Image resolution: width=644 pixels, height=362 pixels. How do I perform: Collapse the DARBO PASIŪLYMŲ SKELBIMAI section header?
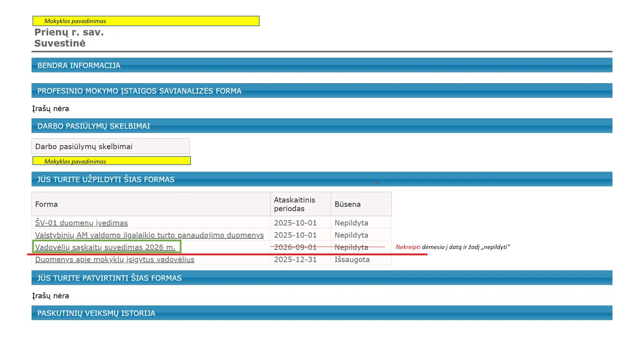click(94, 126)
